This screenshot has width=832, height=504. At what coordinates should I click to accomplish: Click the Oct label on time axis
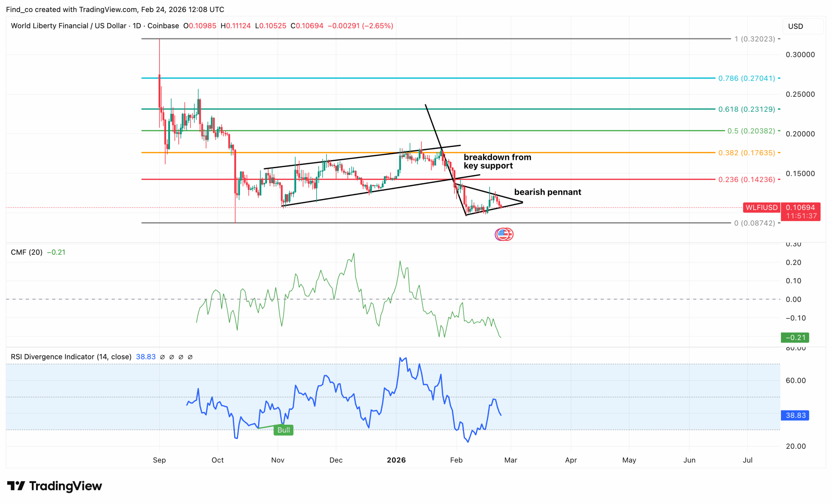(217, 460)
